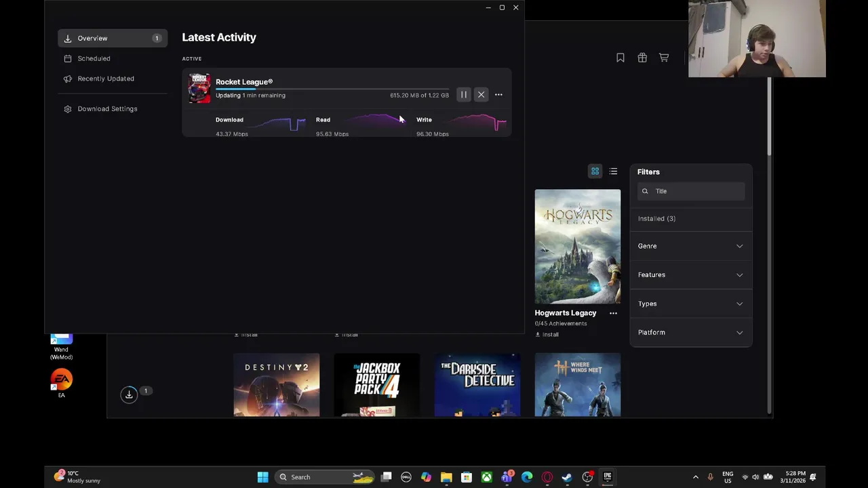868x488 pixels.
Task: Open the Wi-Fi network tray icon
Action: 745,477
